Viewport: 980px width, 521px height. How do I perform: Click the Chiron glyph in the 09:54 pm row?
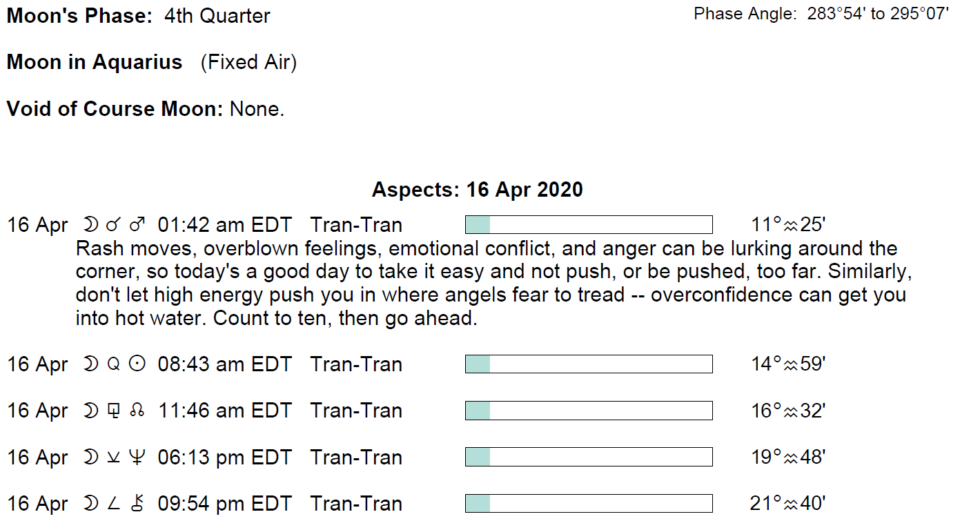(x=137, y=504)
